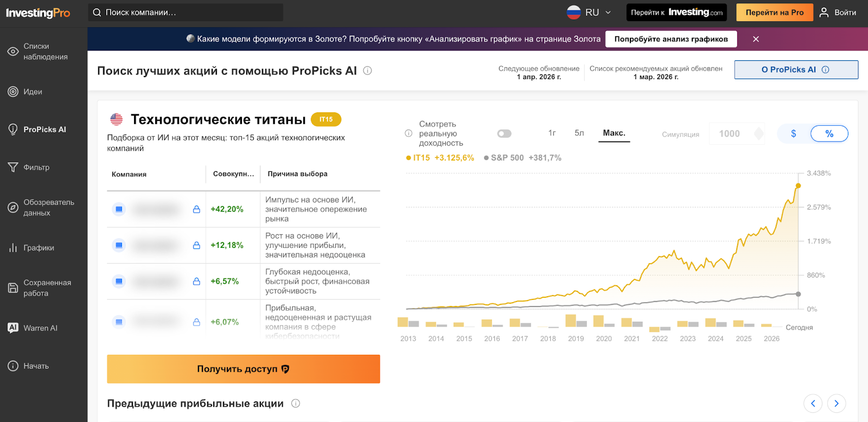Open the Watchlists eye icon in sidebar

(13, 52)
